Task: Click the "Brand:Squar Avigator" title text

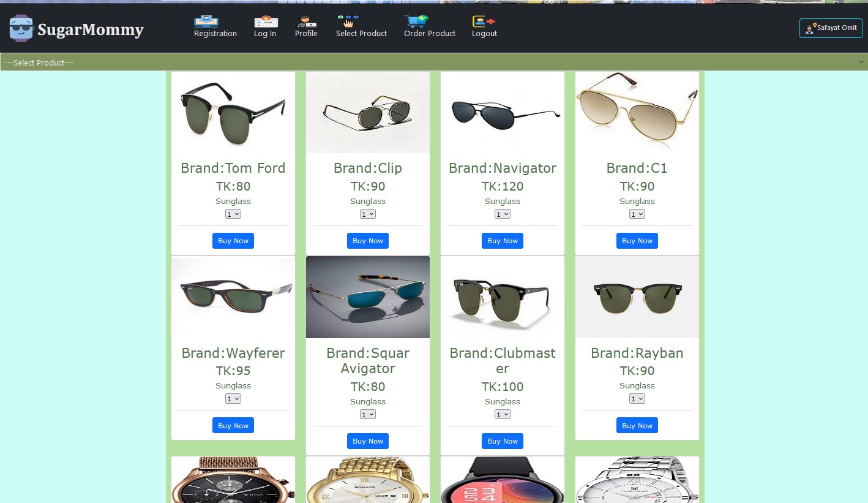Action: pos(368,361)
